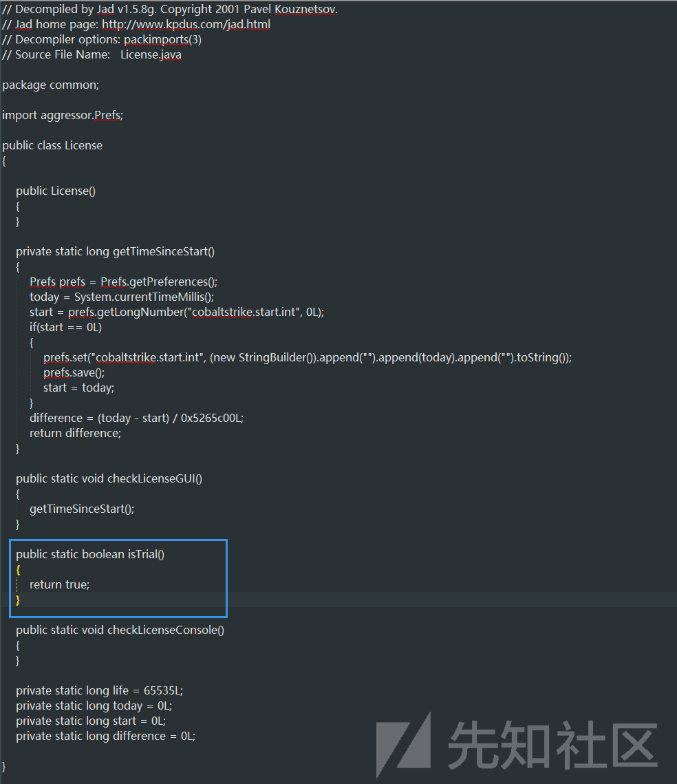Open the Jad home page URL

(x=186, y=25)
